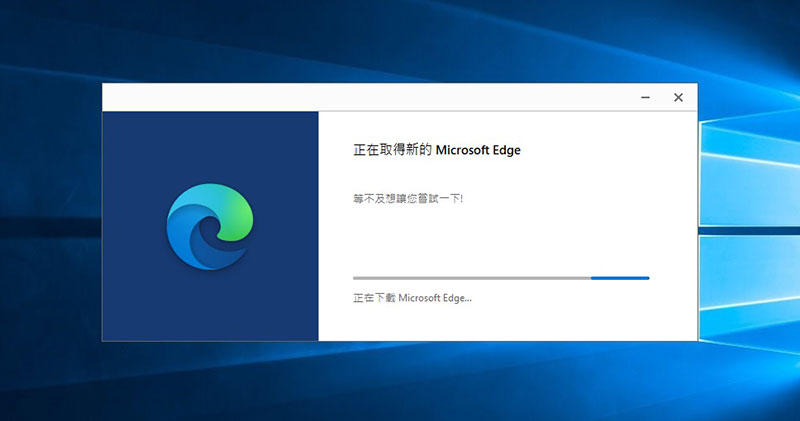Click the download progress bar

[x=501, y=278]
